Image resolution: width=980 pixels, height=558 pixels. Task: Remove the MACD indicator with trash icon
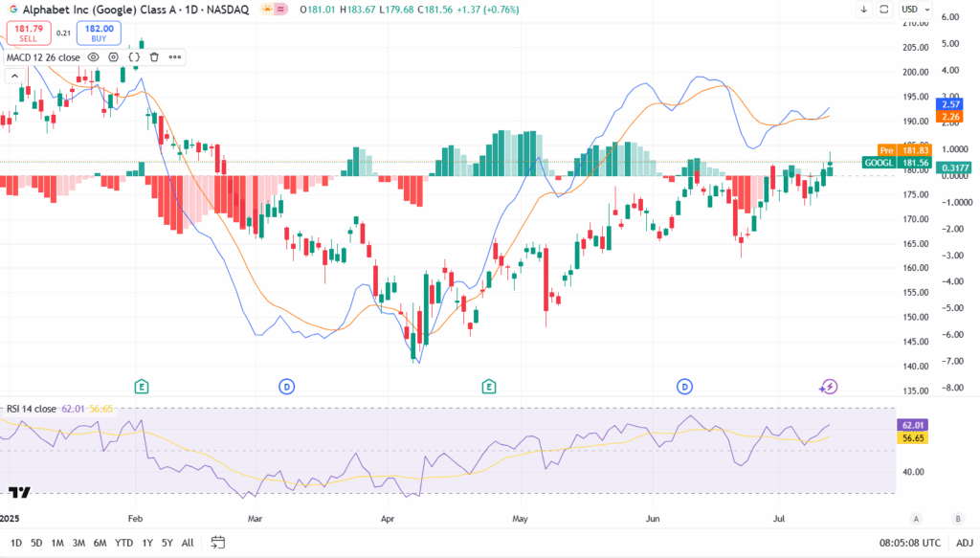click(154, 56)
